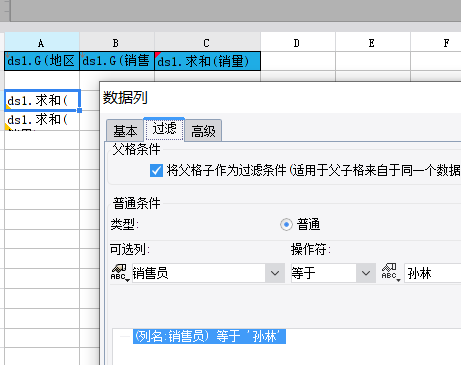Viewport: 461px width, 365px height.
Task: Click column header A
Action: 42,43
